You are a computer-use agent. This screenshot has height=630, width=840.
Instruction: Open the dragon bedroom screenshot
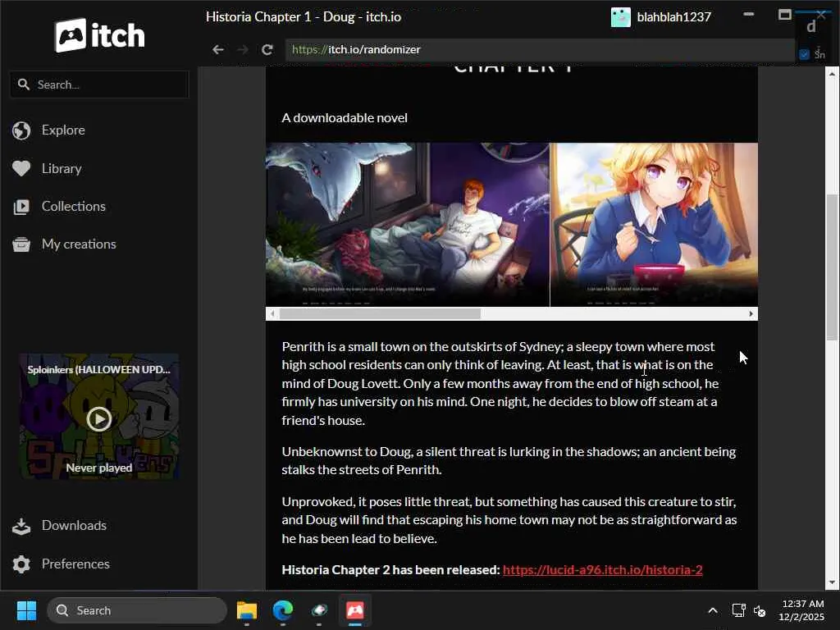coord(408,225)
